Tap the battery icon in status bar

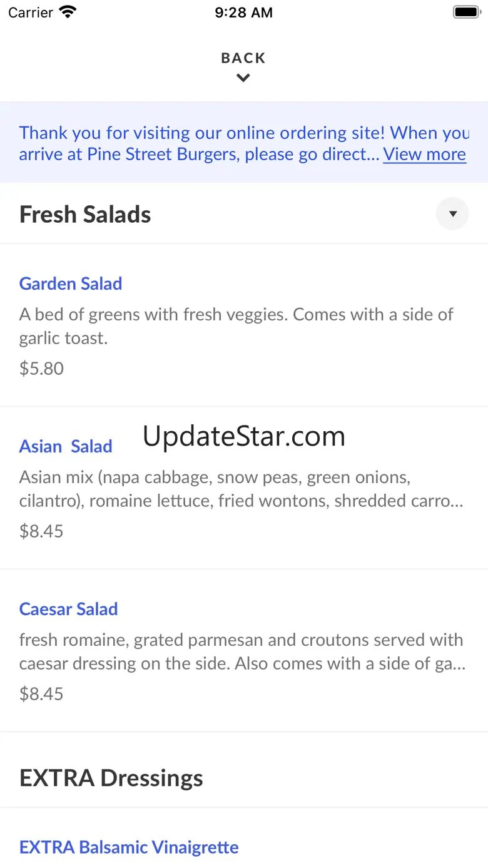(x=466, y=12)
